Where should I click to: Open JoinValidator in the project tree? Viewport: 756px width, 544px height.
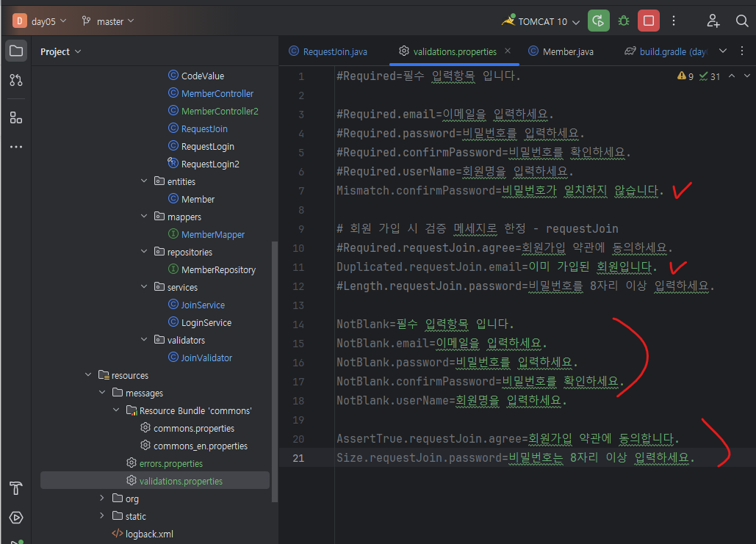tap(206, 358)
